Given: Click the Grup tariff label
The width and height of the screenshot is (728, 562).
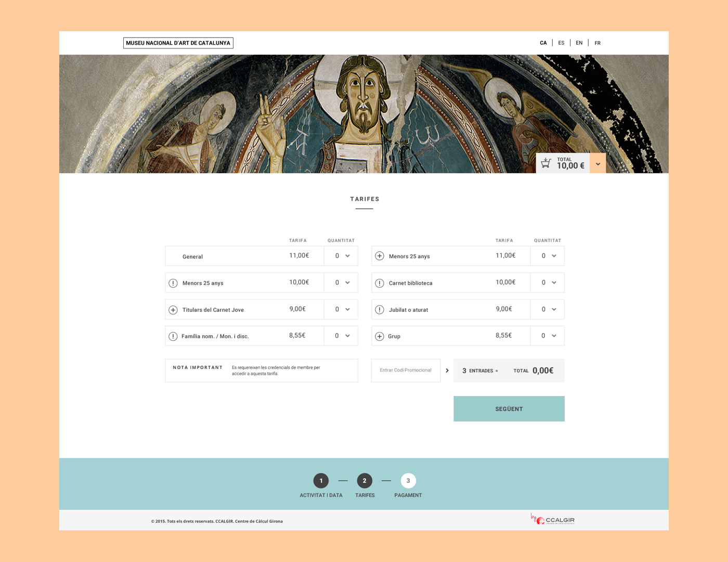Looking at the screenshot, I should (394, 336).
